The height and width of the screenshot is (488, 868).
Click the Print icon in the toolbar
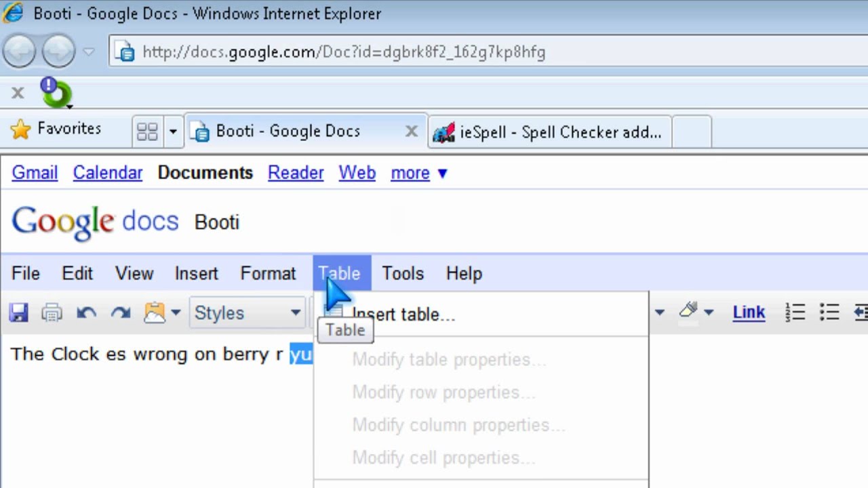pos(52,312)
